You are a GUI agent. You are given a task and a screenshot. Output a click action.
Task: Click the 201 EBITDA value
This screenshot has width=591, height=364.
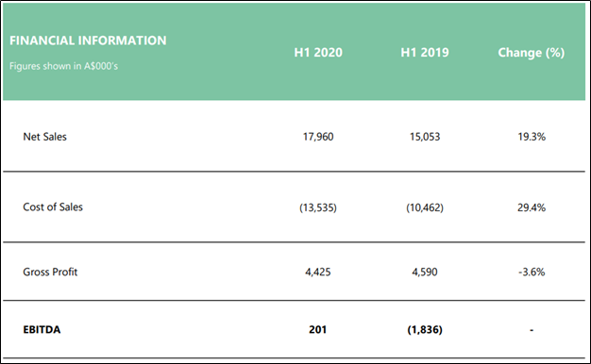click(x=318, y=330)
